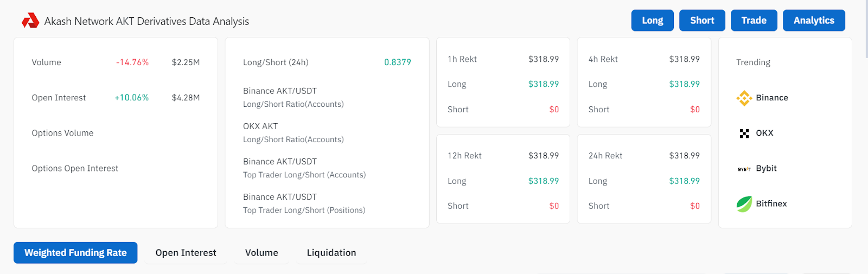
Task: Click the OKX logo icon in Trending
Action: (744, 133)
